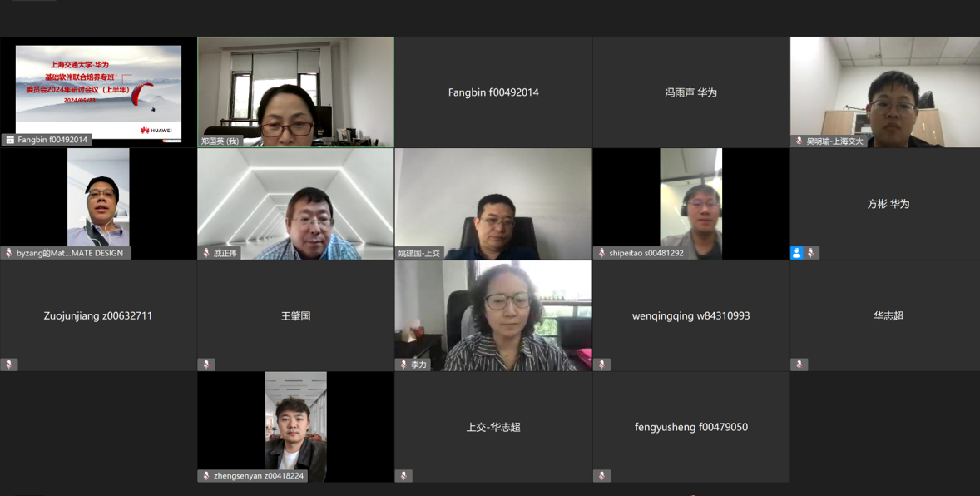Click the screen share icon beside Fangbin f00492014 label

pos(9,140)
